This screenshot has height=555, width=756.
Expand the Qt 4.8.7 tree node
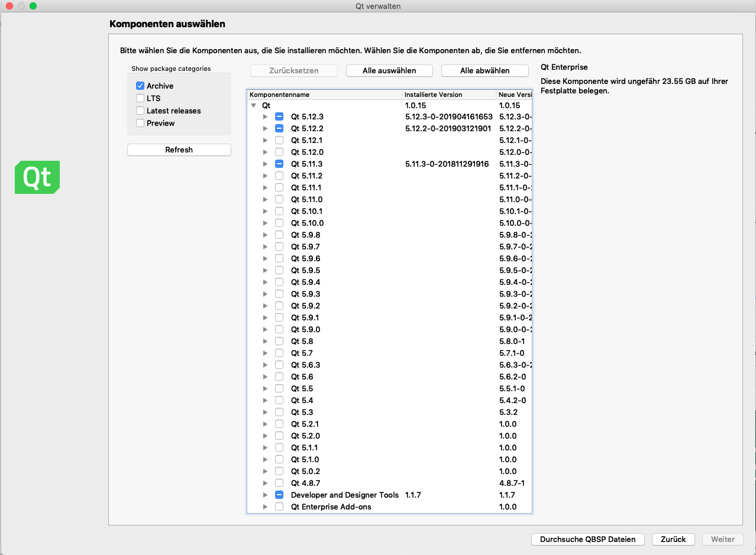point(266,483)
